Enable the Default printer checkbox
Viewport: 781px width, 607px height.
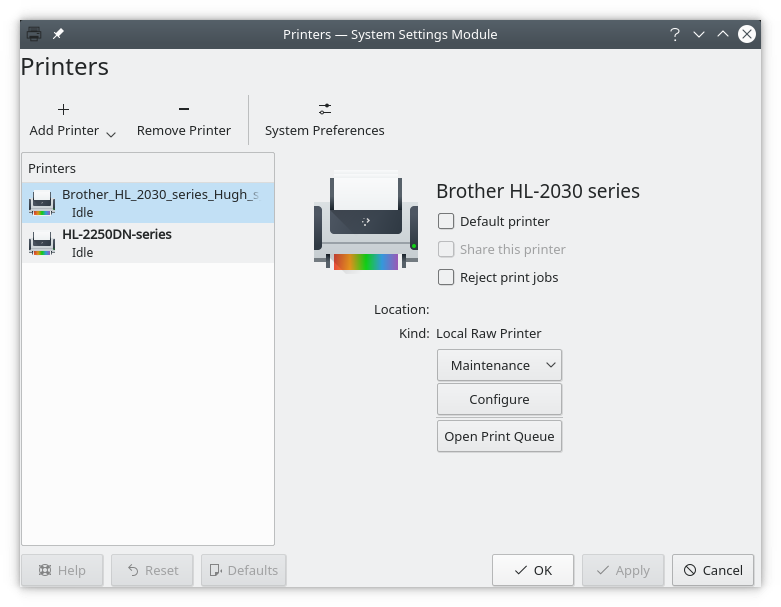[446, 221]
